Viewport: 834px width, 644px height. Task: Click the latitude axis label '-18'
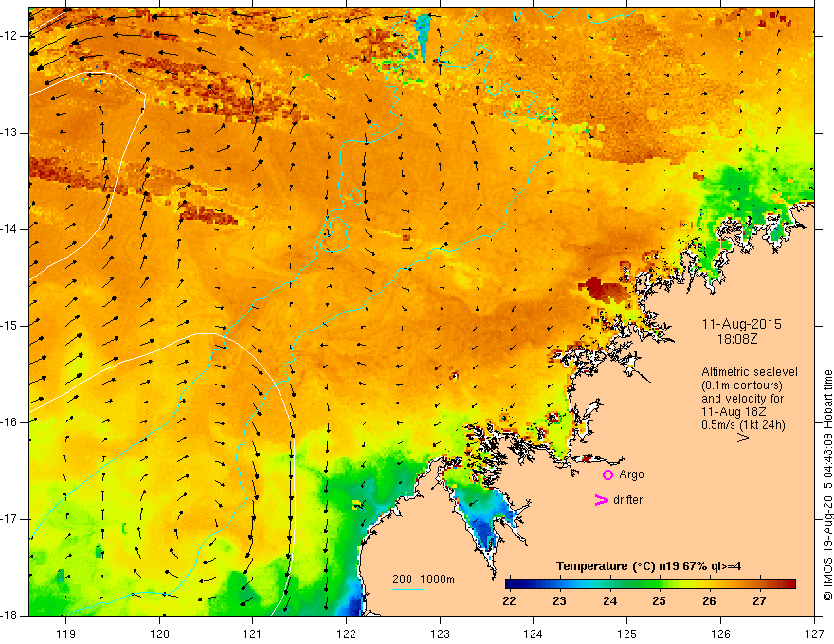coord(9,616)
